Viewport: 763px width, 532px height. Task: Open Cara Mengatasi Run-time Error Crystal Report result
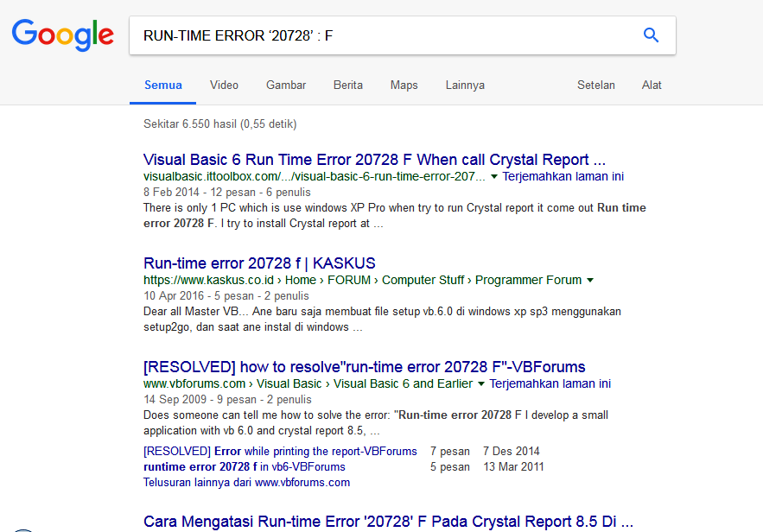click(388, 522)
